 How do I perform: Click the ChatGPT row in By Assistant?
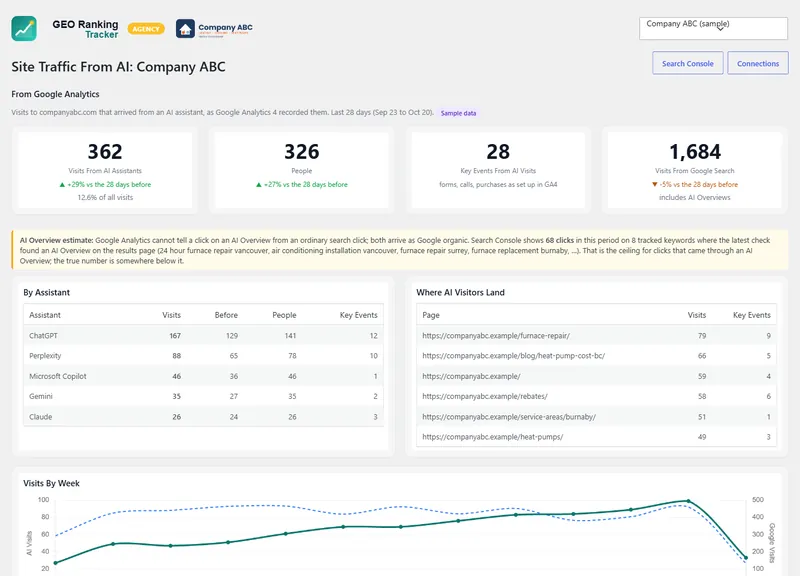click(203, 335)
